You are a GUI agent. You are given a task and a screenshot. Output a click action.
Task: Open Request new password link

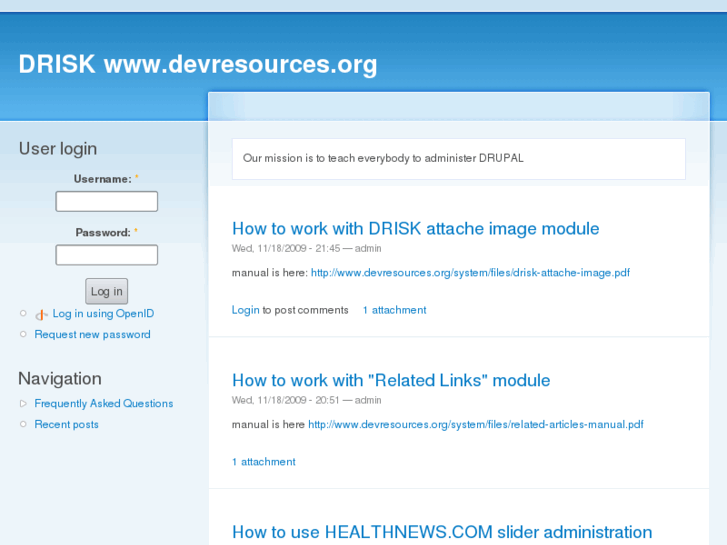pyautogui.click(x=92, y=334)
